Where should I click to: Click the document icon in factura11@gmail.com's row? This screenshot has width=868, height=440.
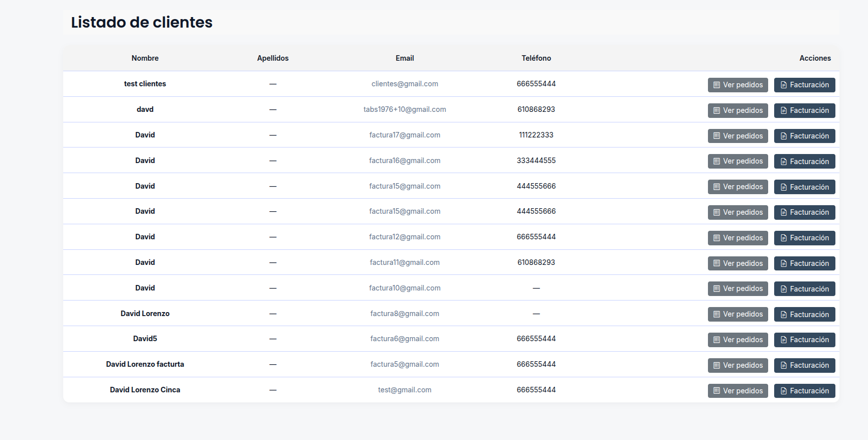783,264
